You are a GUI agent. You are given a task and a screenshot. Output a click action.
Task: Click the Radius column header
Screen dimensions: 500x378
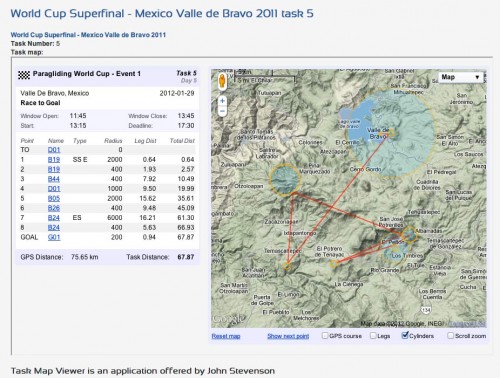[113, 141]
